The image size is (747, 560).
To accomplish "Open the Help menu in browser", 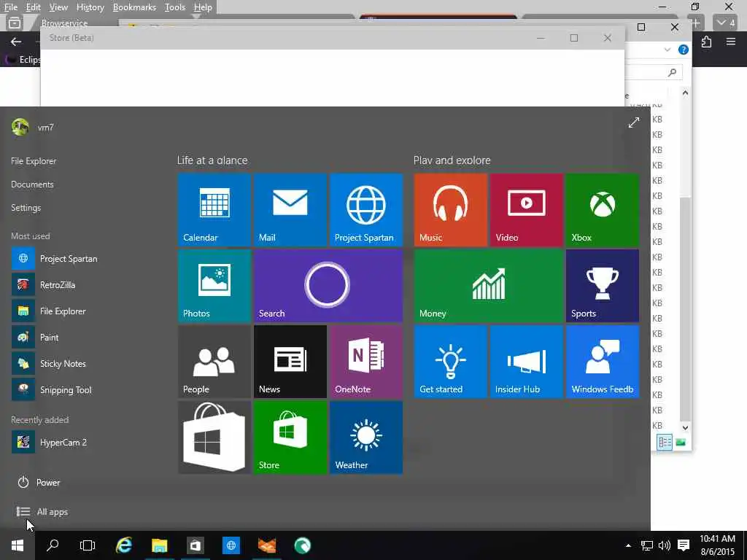I will [203, 7].
